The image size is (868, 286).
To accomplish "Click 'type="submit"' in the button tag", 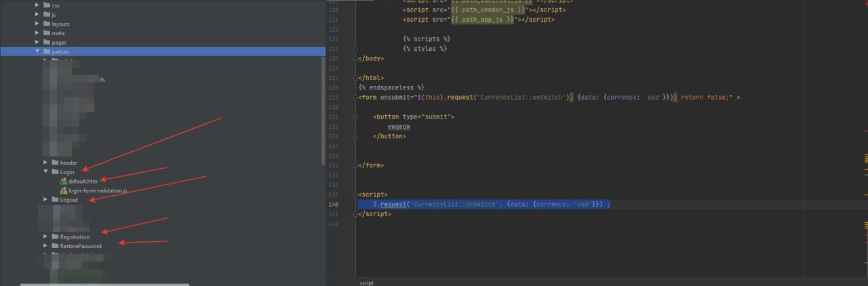I will coord(428,117).
